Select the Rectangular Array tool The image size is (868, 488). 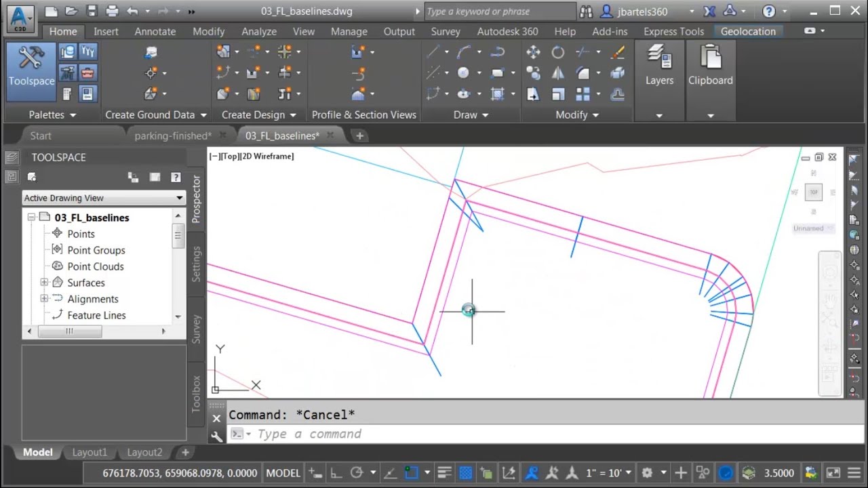(583, 94)
